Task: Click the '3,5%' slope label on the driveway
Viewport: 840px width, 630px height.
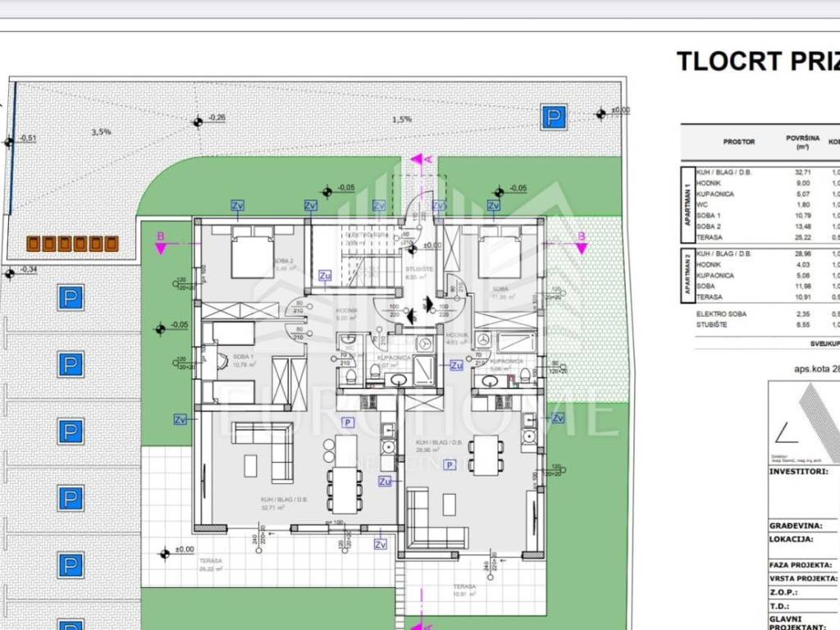Action: pos(101,131)
